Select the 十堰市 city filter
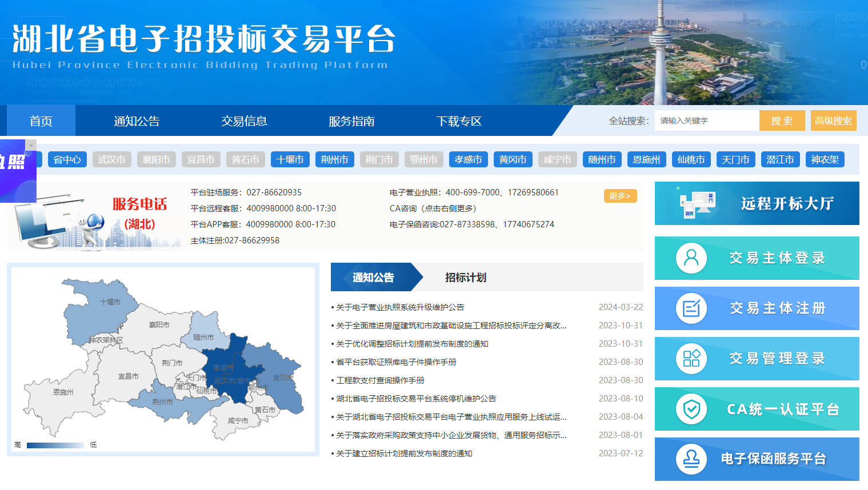The height and width of the screenshot is (490, 868). click(x=290, y=159)
